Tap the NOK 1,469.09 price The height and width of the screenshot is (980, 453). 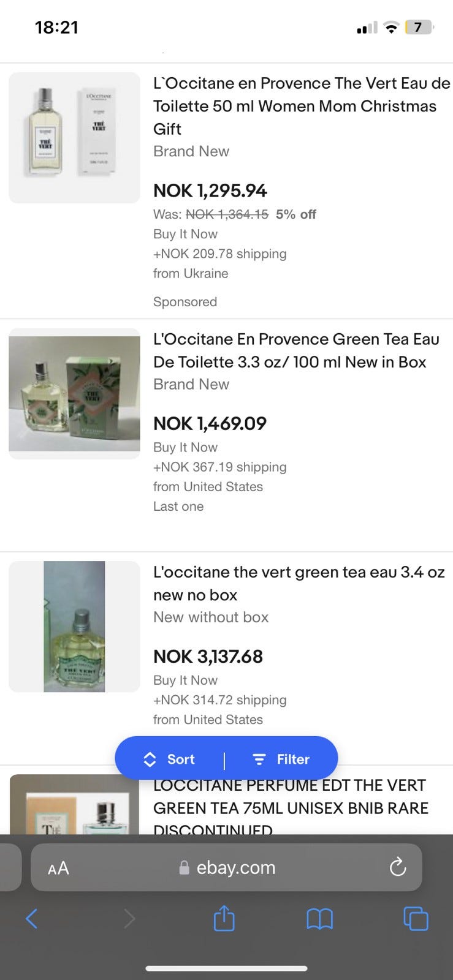click(x=210, y=423)
